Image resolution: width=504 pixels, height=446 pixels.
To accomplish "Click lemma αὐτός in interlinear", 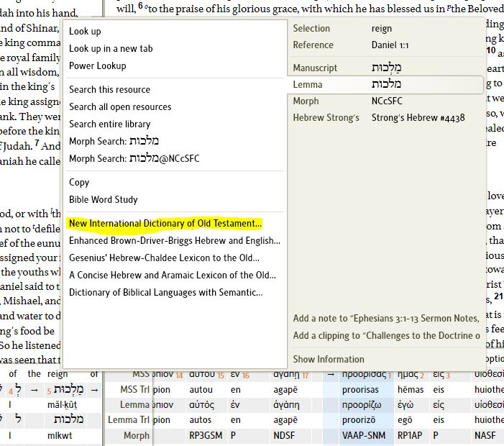I will point(201,405).
